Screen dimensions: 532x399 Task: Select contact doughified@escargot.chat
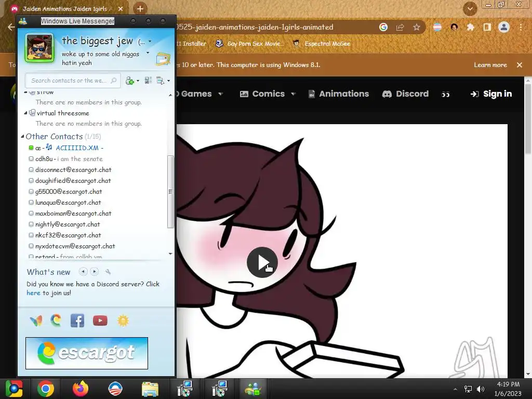(x=70, y=180)
